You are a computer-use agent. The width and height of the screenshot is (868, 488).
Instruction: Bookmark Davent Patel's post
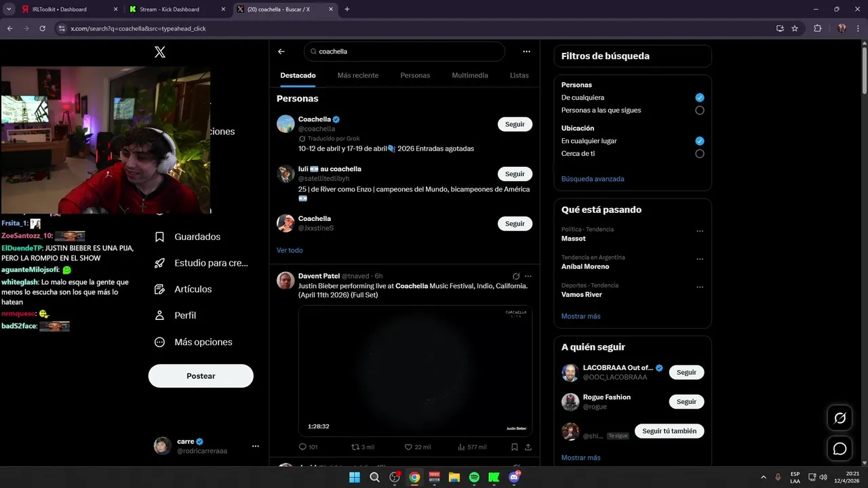pyautogui.click(x=515, y=447)
